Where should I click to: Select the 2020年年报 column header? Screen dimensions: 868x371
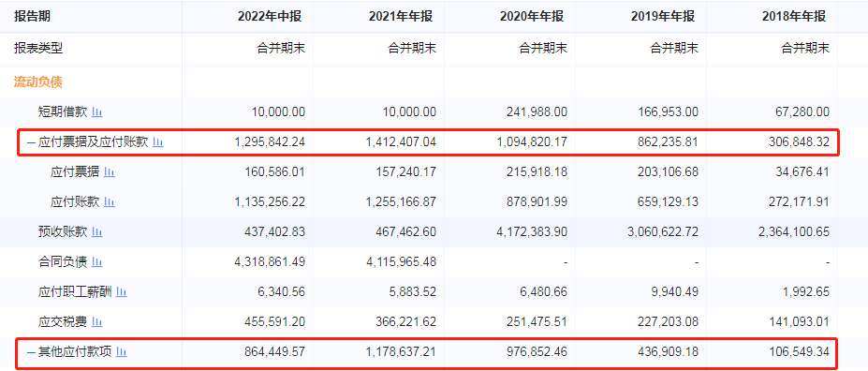pos(532,17)
